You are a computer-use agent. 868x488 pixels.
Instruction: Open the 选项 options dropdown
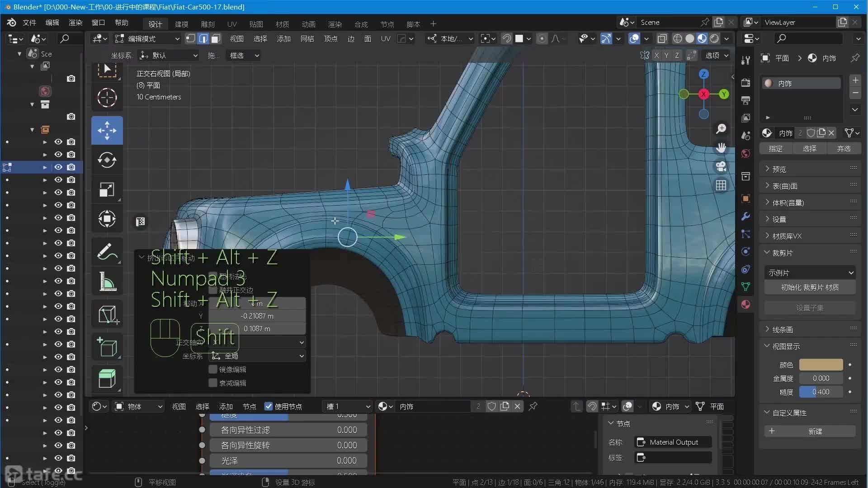coord(717,55)
